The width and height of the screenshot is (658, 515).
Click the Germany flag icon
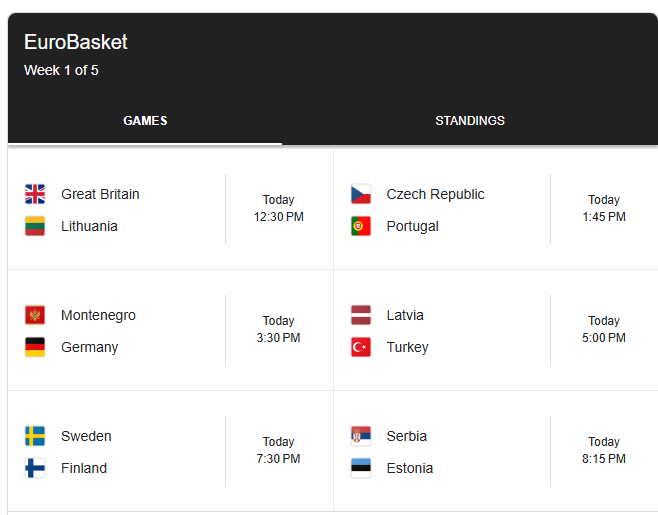[35, 347]
